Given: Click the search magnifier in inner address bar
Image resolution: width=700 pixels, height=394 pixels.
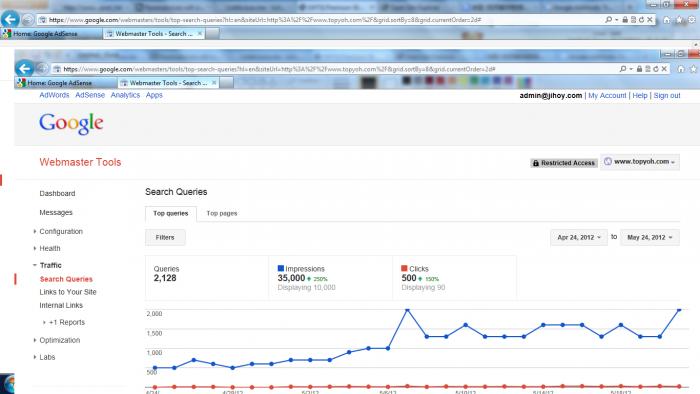Looking at the screenshot, I should click(x=622, y=69).
